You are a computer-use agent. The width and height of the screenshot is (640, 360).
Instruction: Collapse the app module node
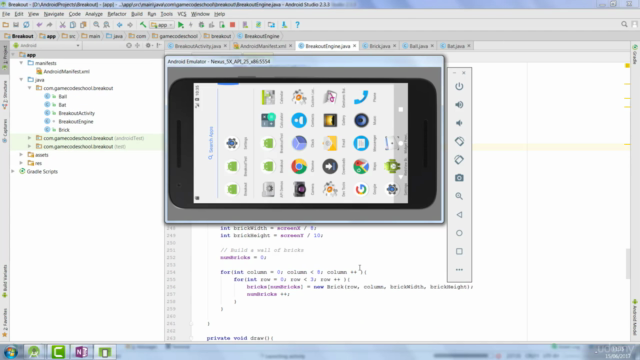point(13,55)
